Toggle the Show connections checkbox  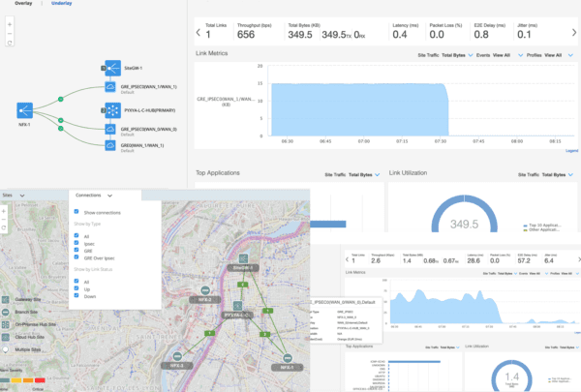pos(76,211)
